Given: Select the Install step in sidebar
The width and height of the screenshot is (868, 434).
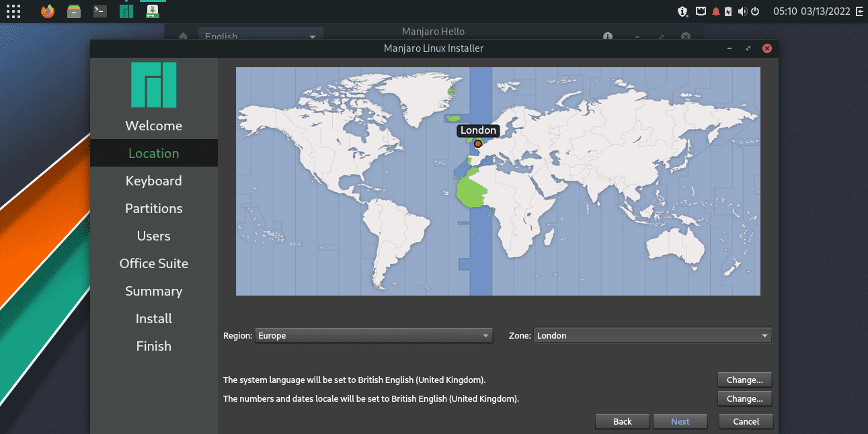Looking at the screenshot, I should (153, 318).
